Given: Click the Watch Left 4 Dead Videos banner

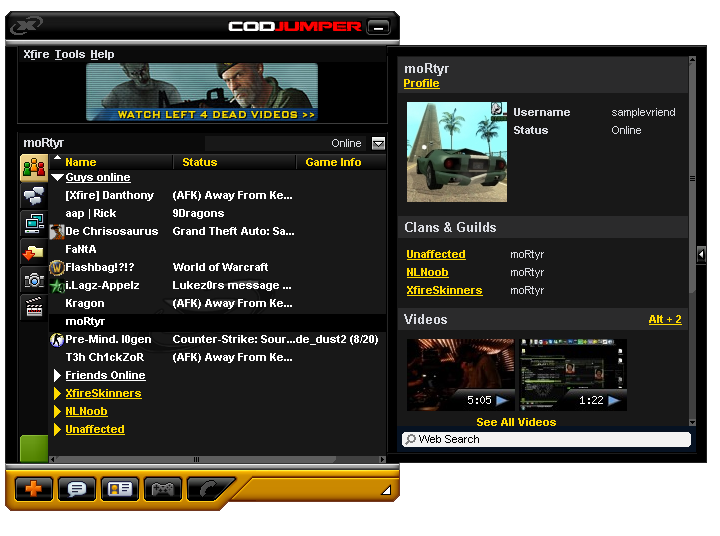Looking at the screenshot, I should pyautogui.click(x=202, y=92).
